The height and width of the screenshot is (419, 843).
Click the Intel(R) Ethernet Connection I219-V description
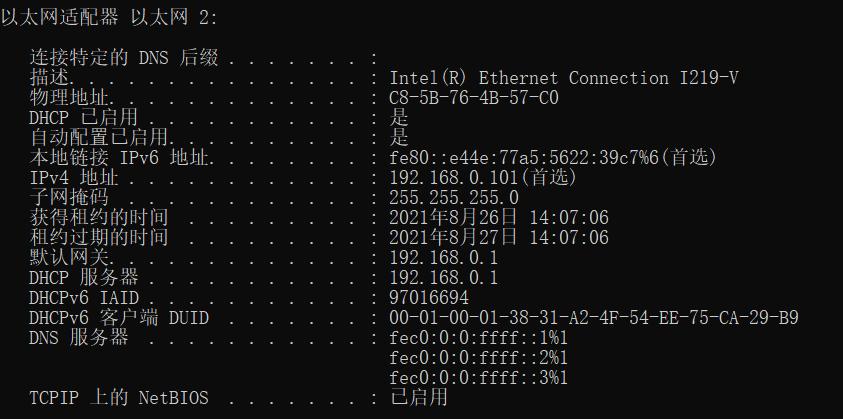coord(564,78)
